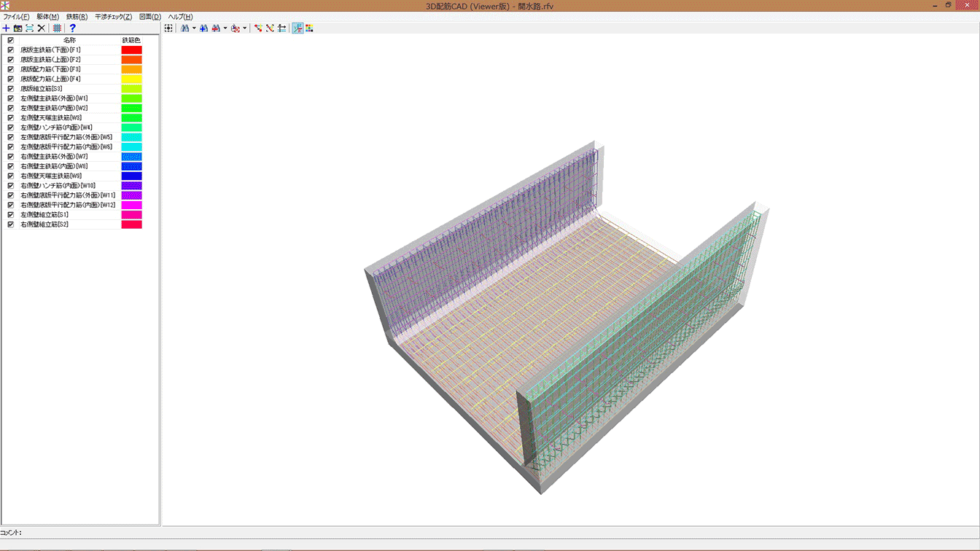This screenshot has width=980, height=551.
Task: Click purple color swatch for 右側壁底版平行配力筋(外面)[W11]
Action: tap(132, 195)
